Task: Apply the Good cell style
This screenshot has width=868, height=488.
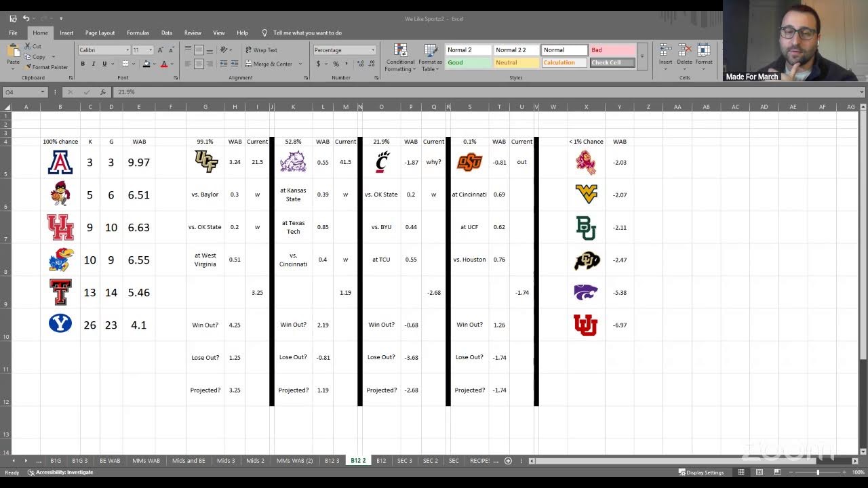Action: click(469, 62)
